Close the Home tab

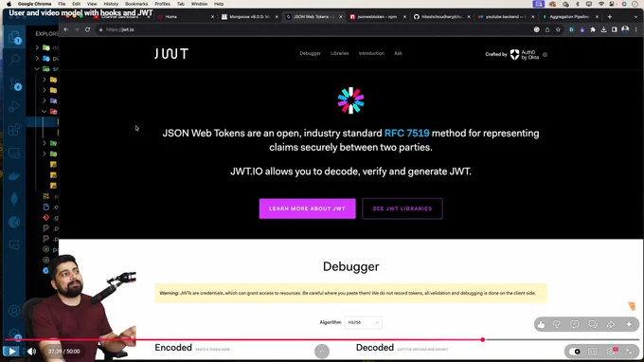(212, 17)
